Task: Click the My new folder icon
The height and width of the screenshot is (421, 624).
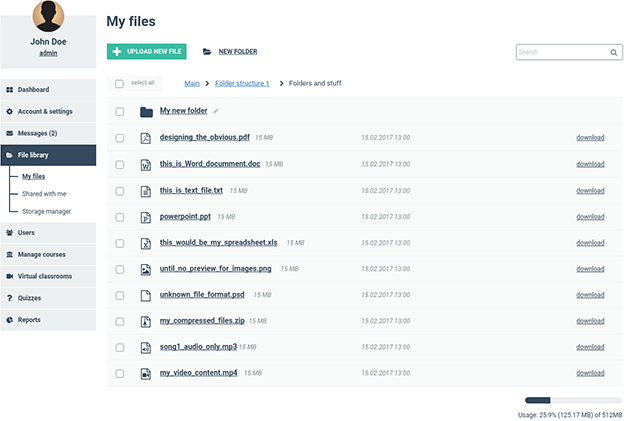Action: tap(146, 111)
